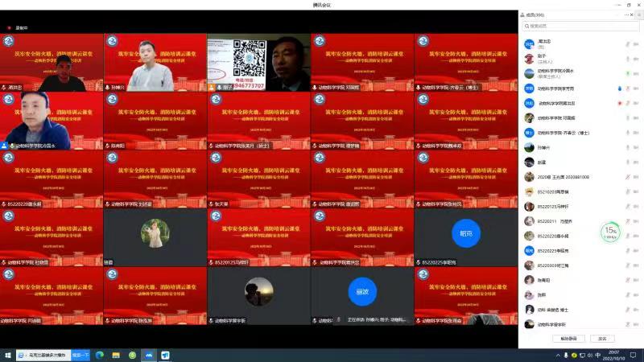Image resolution: width=644 pixels, height=362 pixels.
Task: Click the 丽波 blue avatar circle
Action: (x=362, y=291)
